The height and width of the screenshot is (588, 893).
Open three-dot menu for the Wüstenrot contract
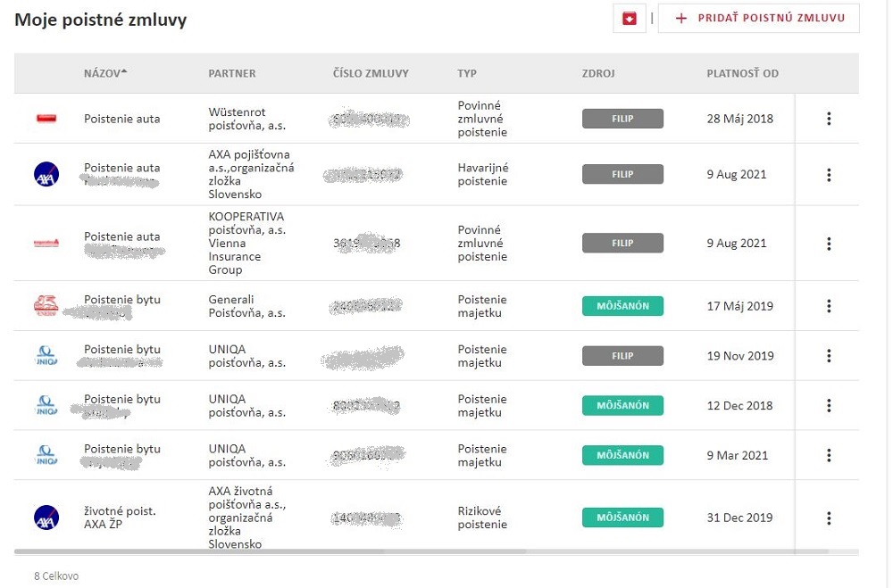click(829, 119)
